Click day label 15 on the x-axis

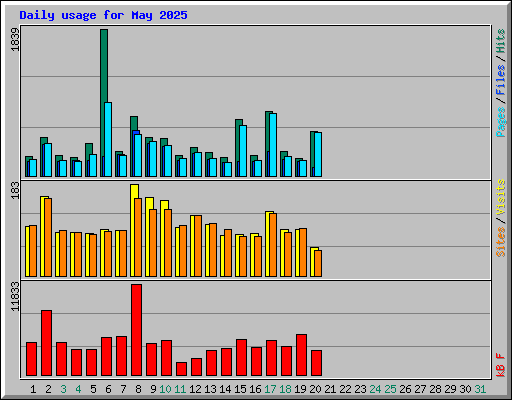click(240, 389)
